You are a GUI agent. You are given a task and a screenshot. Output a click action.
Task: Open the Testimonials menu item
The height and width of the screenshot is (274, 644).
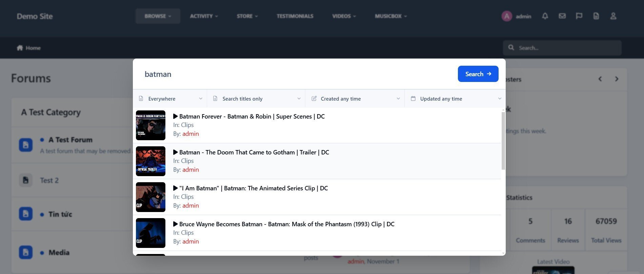coord(295,16)
